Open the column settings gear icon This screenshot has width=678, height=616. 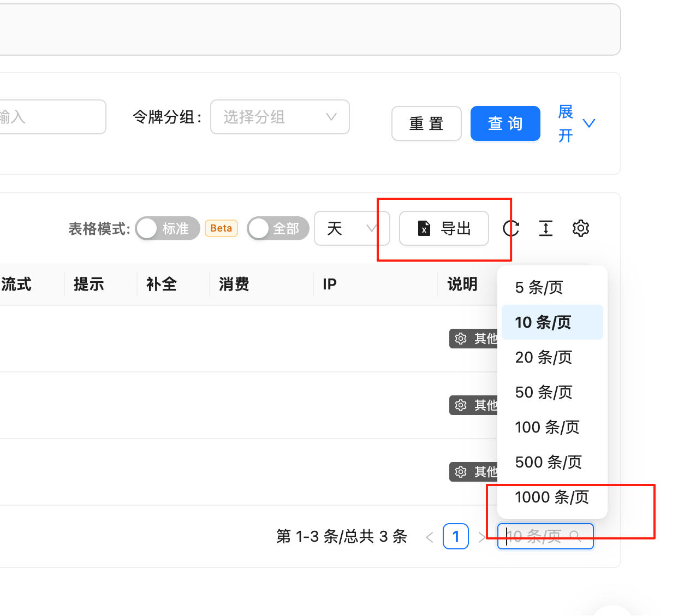[x=581, y=228]
